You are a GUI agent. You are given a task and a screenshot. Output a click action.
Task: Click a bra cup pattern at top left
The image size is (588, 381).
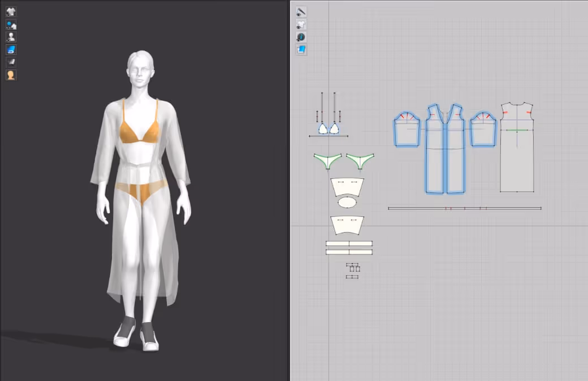coord(323,129)
